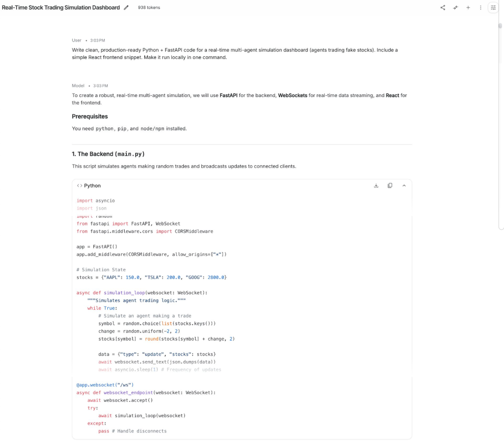Click the Prerequisites heading

[x=90, y=117]
